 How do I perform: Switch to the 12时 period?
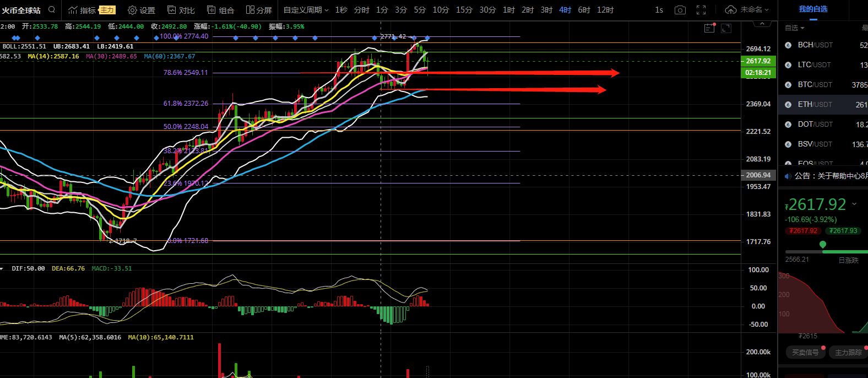pos(605,10)
